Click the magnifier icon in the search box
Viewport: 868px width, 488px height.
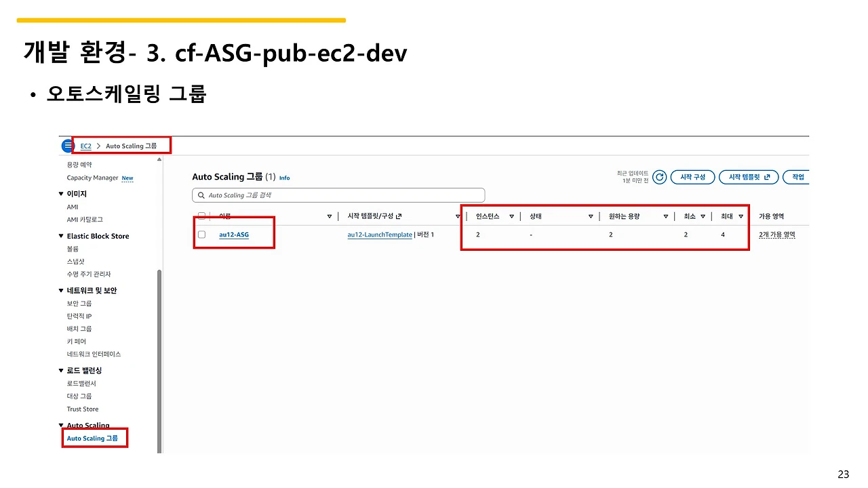(x=201, y=195)
